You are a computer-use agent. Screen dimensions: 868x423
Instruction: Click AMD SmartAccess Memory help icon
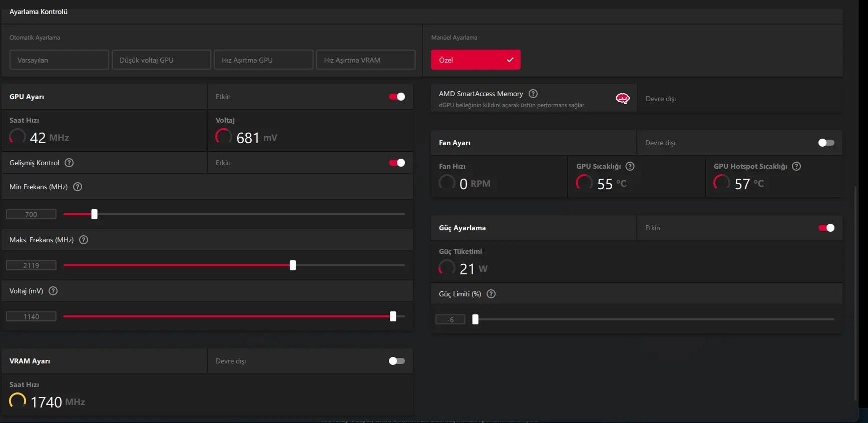click(533, 94)
